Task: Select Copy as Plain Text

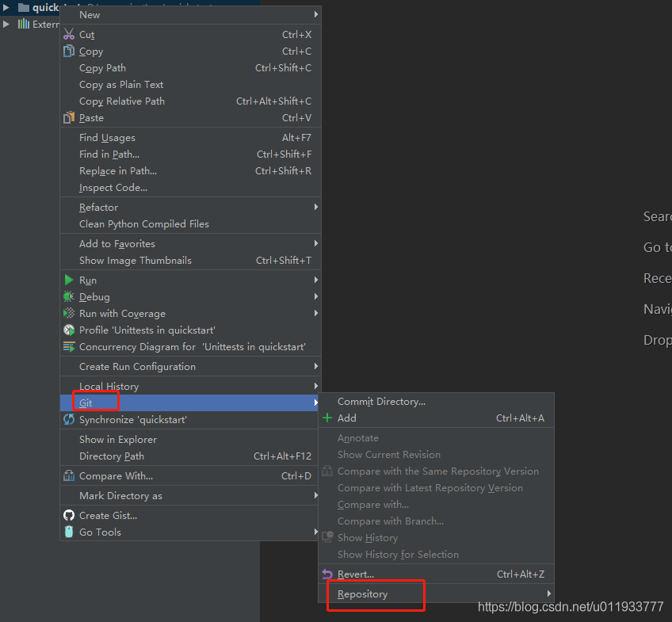Action: (x=191, y=85)
